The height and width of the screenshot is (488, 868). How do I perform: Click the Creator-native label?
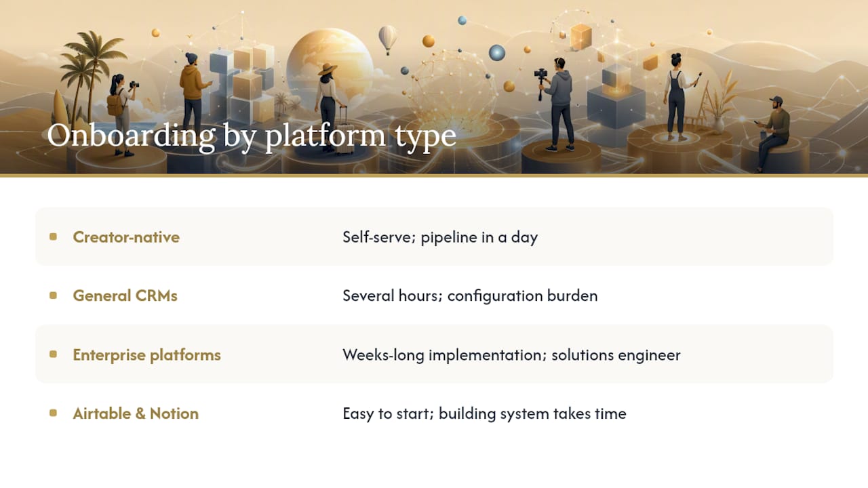(126, 237)
